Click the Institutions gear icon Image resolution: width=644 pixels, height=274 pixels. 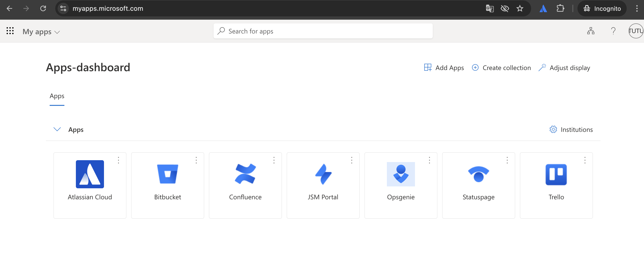553,129
